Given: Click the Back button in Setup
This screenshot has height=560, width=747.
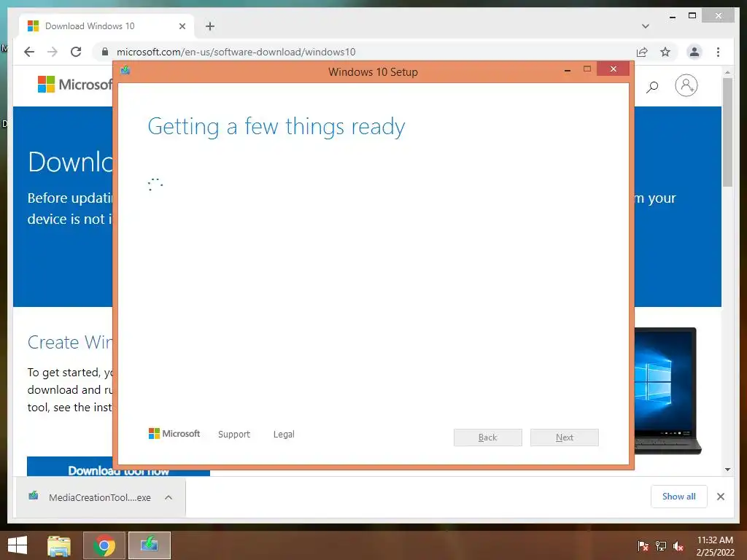Looking at the screenshot, I should 488,437.
